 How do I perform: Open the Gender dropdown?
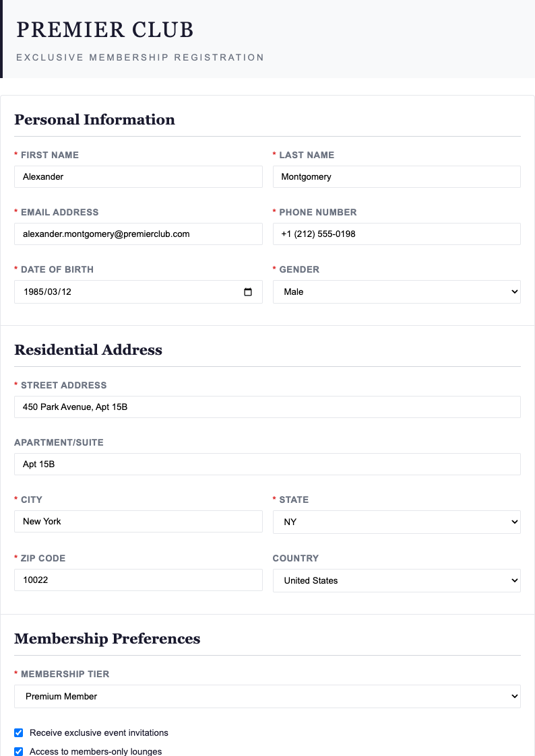pyautogui.click(x=396, y=291)
